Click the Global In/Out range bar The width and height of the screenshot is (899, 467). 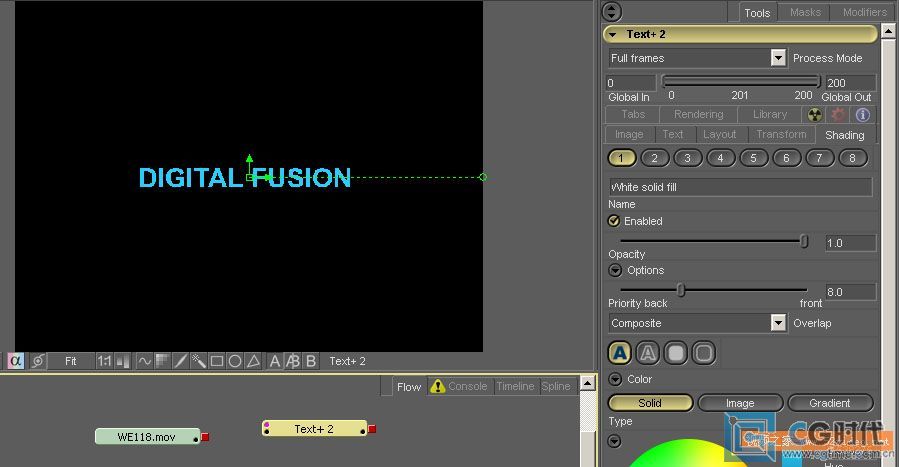[x=741, y=81]
